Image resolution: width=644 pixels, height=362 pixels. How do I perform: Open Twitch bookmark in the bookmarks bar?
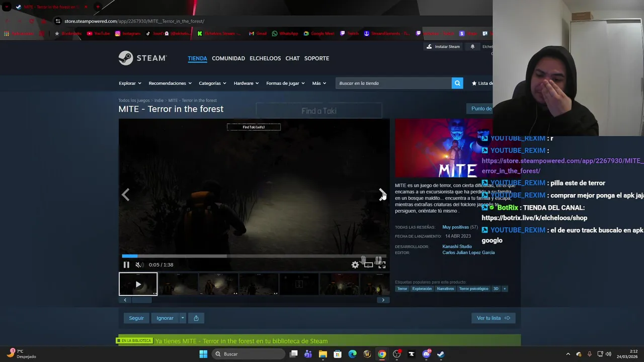pyautogui.click(x=350, y=34)
